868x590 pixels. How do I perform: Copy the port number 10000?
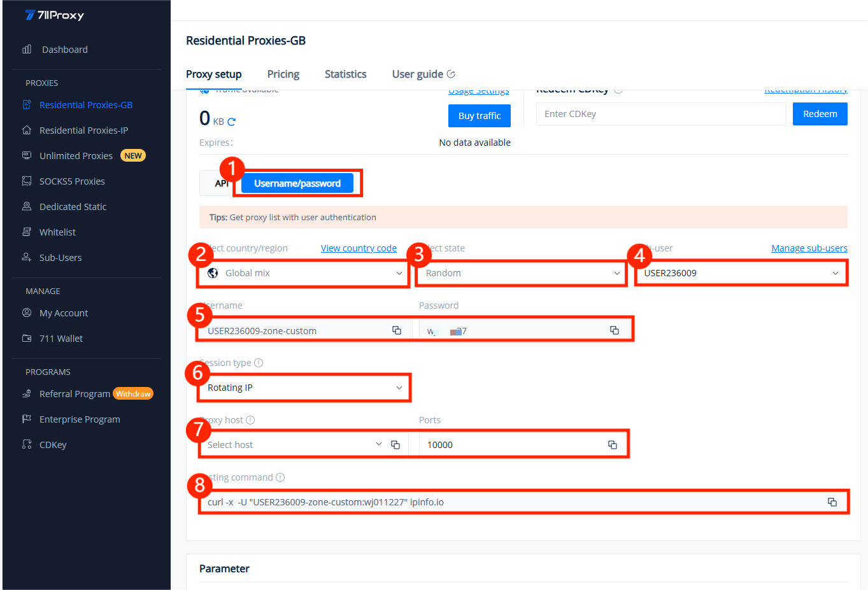(x=613, y=445)
